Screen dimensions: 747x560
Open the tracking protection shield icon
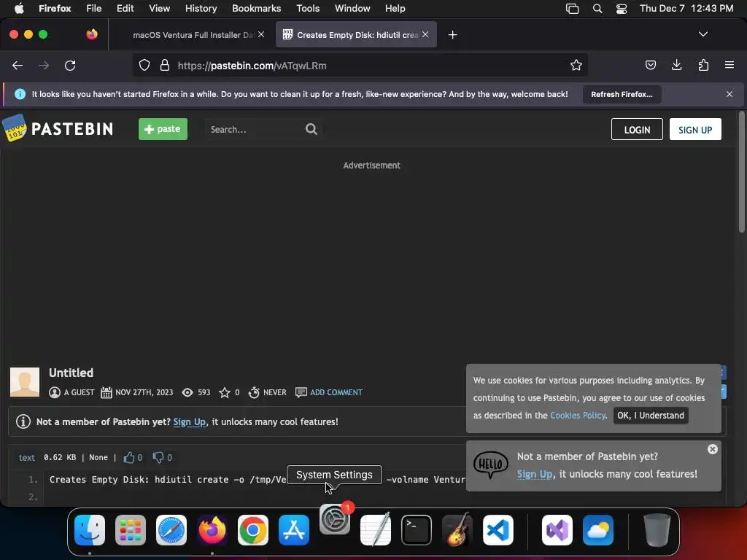coord(144,65)
